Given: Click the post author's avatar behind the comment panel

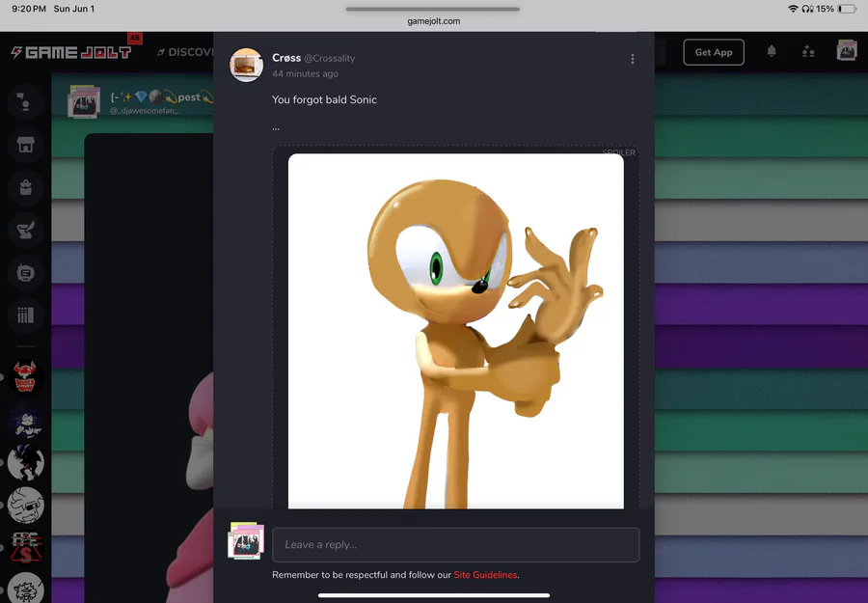Looking at the screenshot, I should point(84,102).
